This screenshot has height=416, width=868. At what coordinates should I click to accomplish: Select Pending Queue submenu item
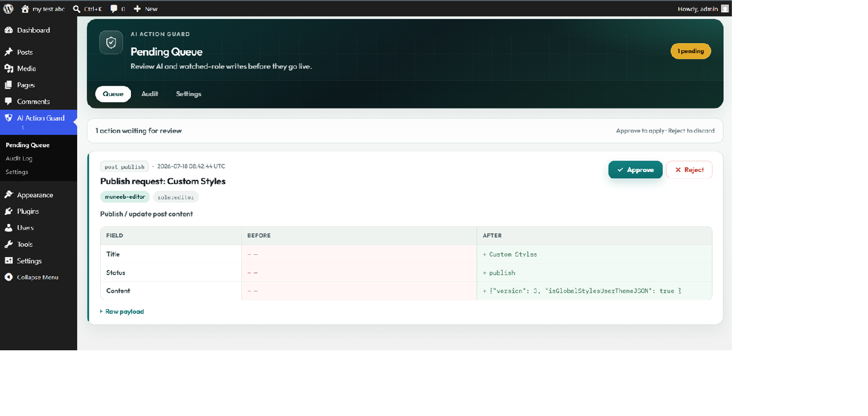tap(27, 145)
